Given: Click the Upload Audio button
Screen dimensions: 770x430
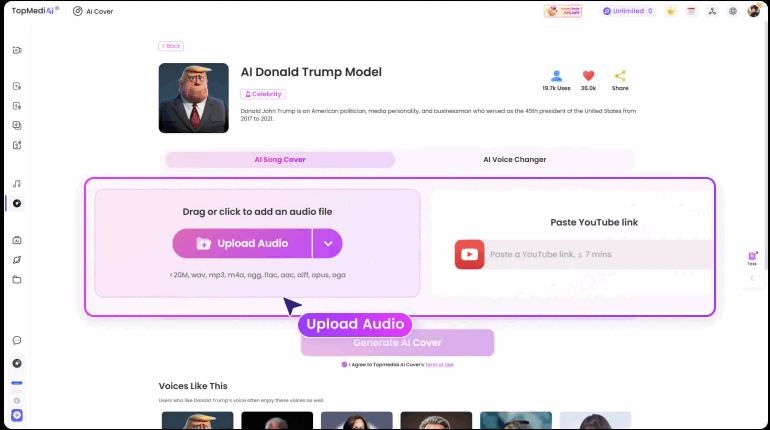Looking at the screenshot, I should 242,243.
